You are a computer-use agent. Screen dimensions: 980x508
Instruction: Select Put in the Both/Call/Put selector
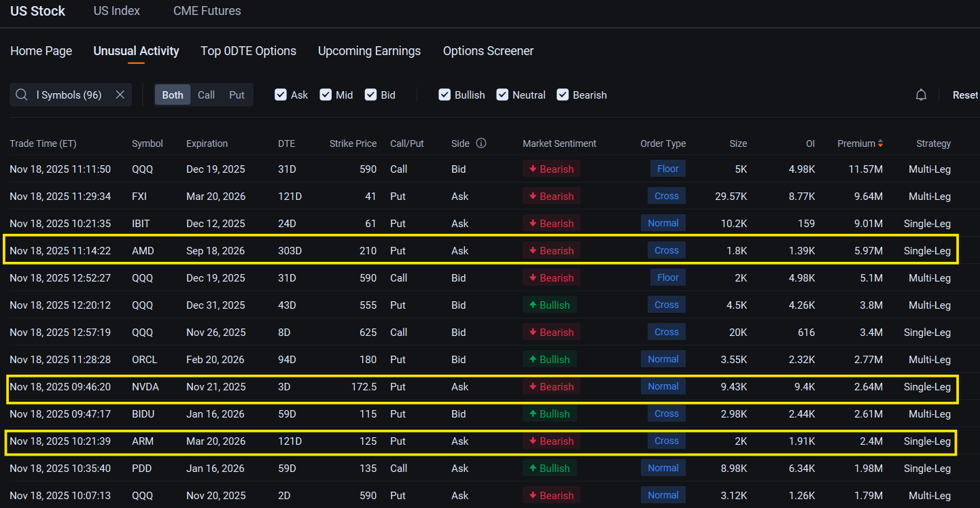[x=237, y=95]
